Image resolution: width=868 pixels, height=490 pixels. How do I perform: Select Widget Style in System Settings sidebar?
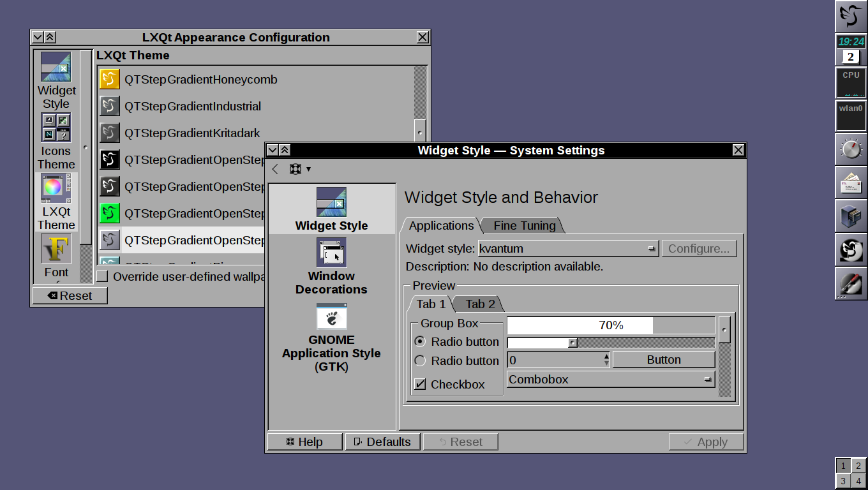point(332,209)
